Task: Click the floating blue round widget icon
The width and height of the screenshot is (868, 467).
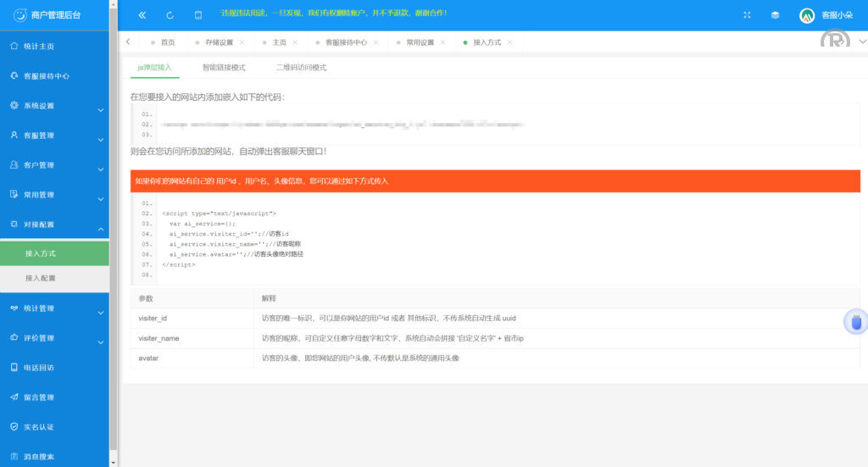Action: click(x=856, y=322)
